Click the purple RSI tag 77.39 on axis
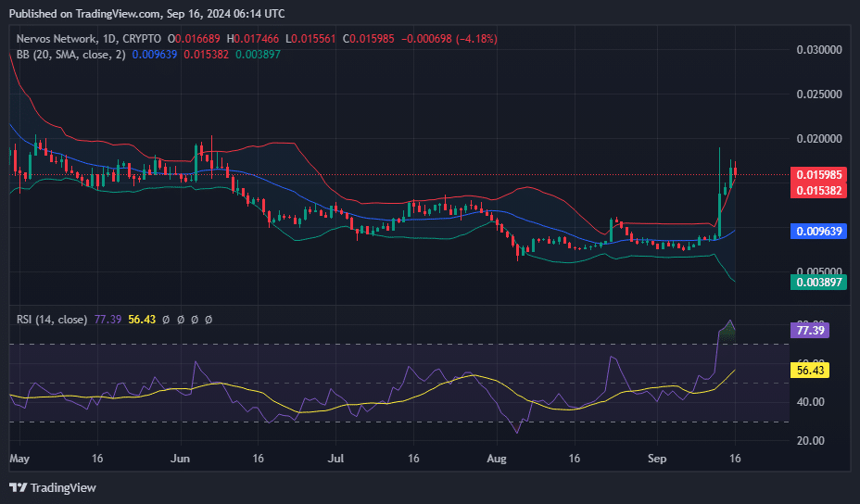Viewport: 860px width, 504px height. (810, 330)
